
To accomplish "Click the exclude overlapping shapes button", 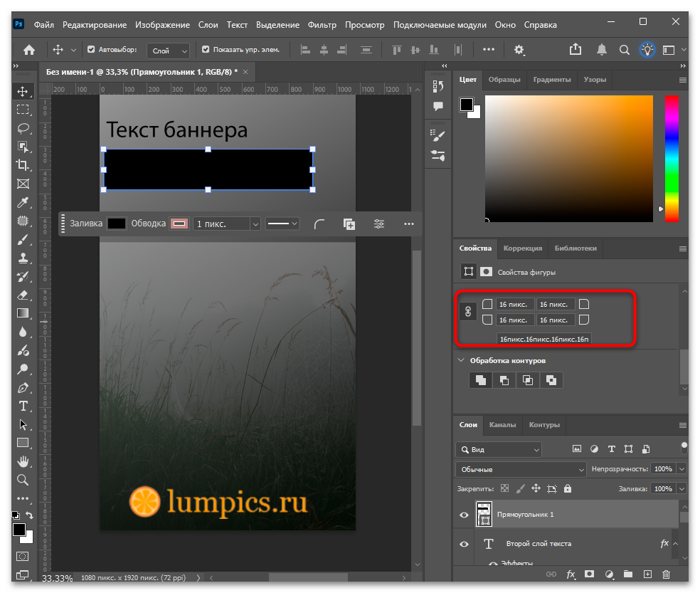I will 551,380.
